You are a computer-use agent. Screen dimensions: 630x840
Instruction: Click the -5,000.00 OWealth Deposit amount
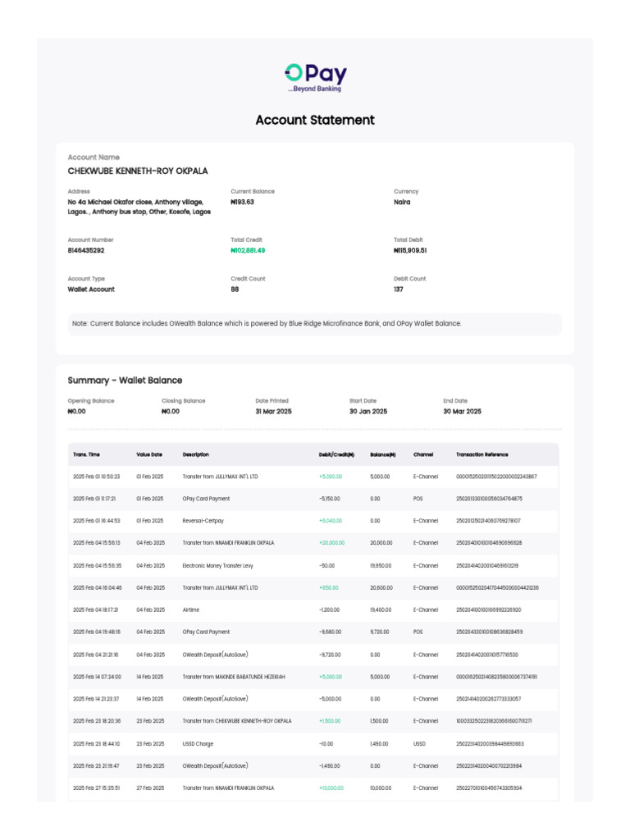pos(330,699)
